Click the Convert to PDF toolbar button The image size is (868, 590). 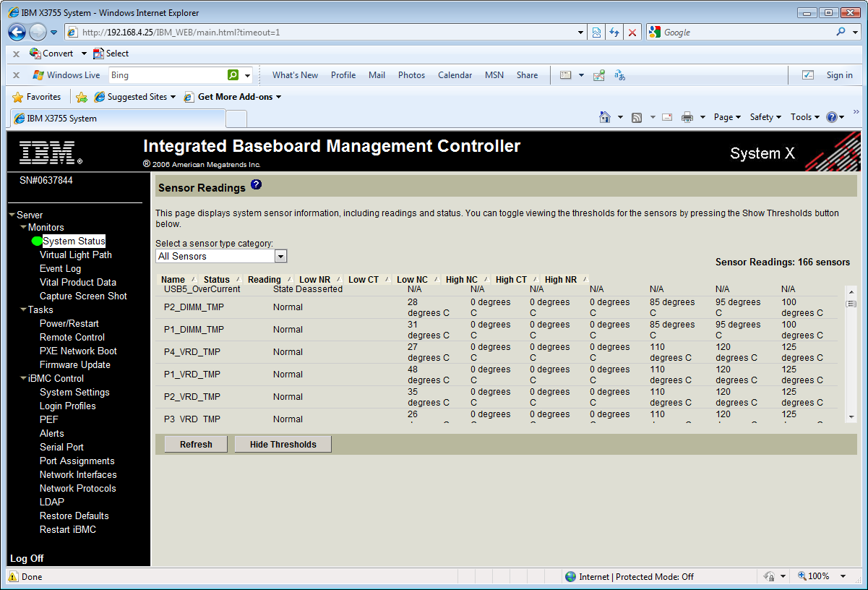(x=51, y=54)
